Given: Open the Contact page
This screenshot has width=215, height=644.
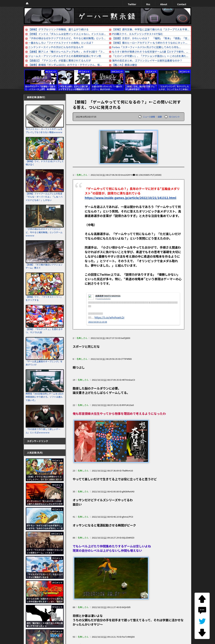Looking at the screenshot, I should 182,4.
